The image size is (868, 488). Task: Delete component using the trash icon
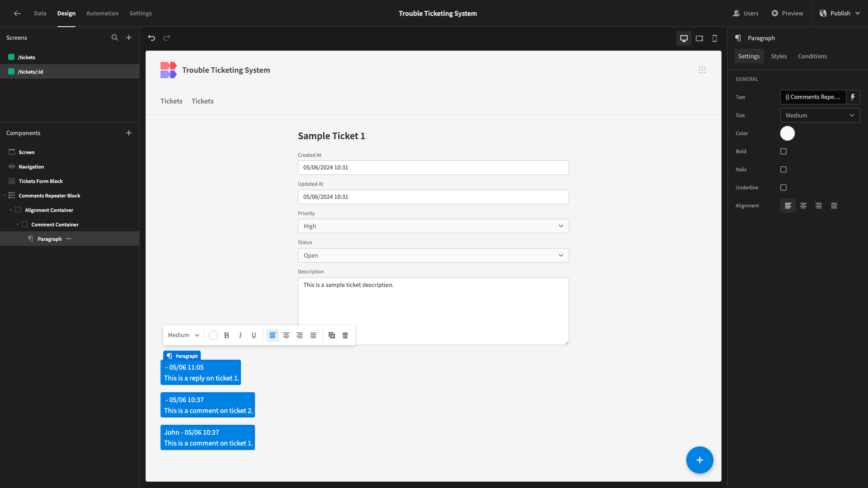[345, 335]
